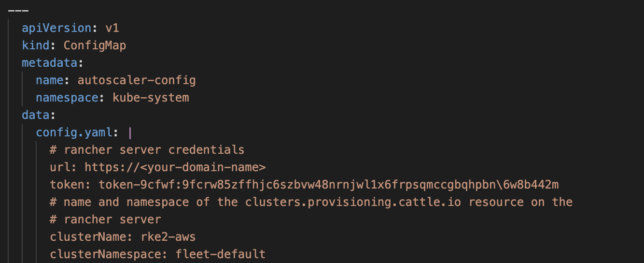Image resolution: width=644 pixels, height=263 pixels.
Task: Click the v1 version value
Action: 112,28
